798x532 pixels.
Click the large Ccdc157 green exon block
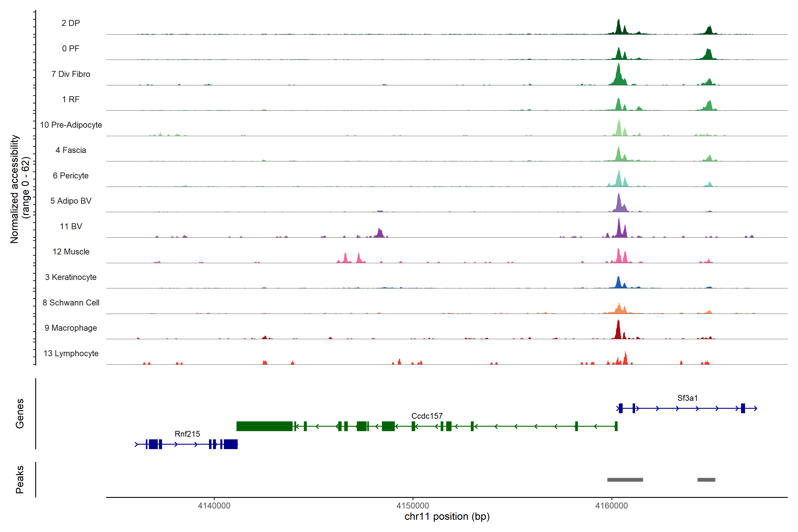click(264, 426)
